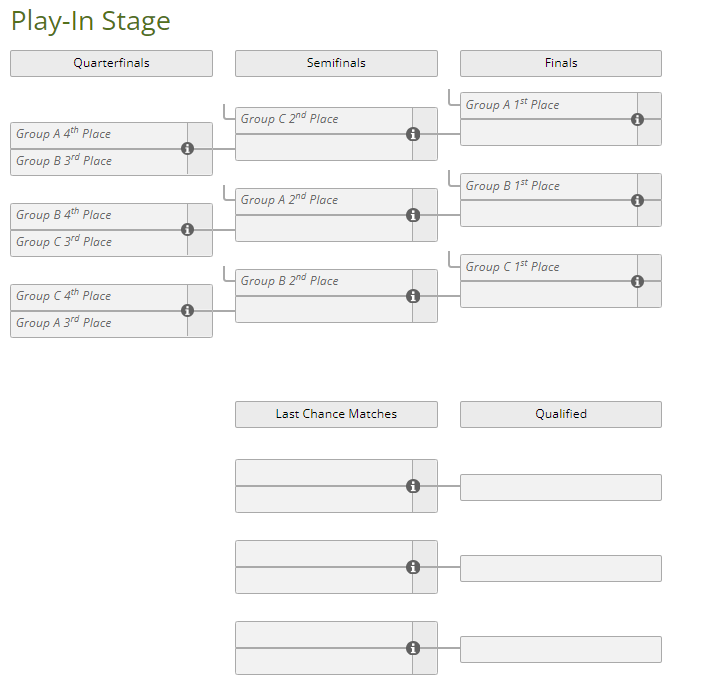Select the Group B 3rd Place team slot
Viewport: 715px width, 689px height.
point(98,162)
